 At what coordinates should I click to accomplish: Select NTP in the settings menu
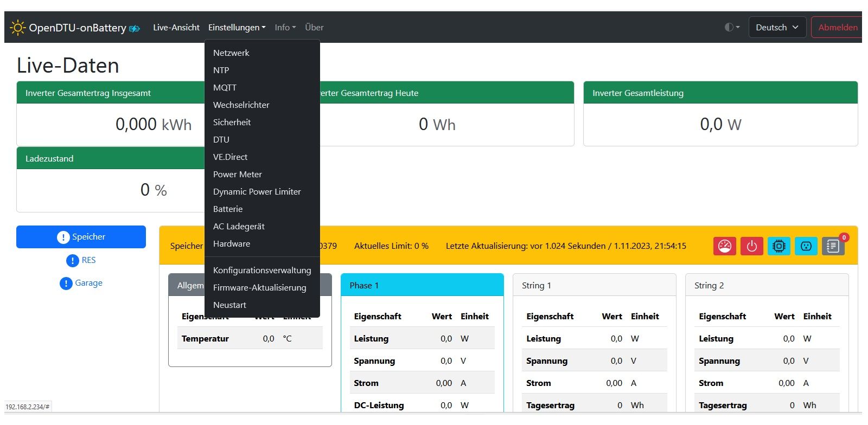pos(262,70)
